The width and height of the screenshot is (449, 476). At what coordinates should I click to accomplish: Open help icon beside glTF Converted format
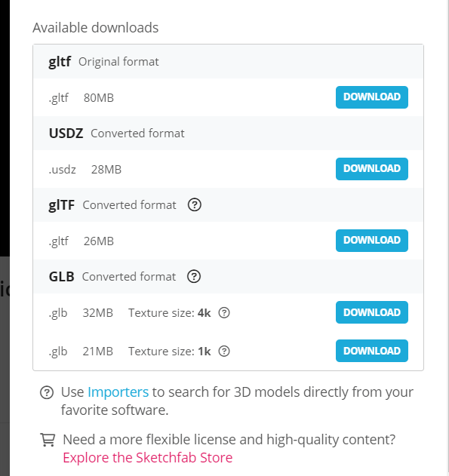click(194, 205)
